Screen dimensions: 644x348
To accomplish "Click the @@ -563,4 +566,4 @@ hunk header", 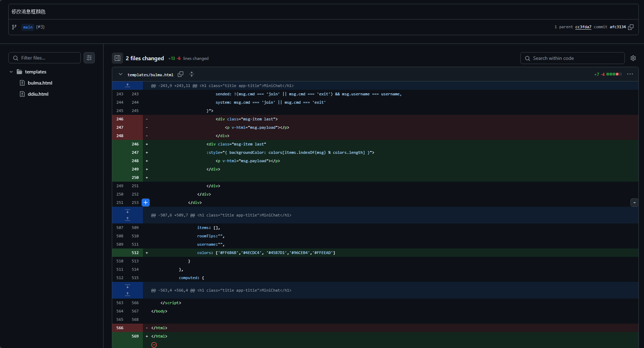I will (221, 290).
